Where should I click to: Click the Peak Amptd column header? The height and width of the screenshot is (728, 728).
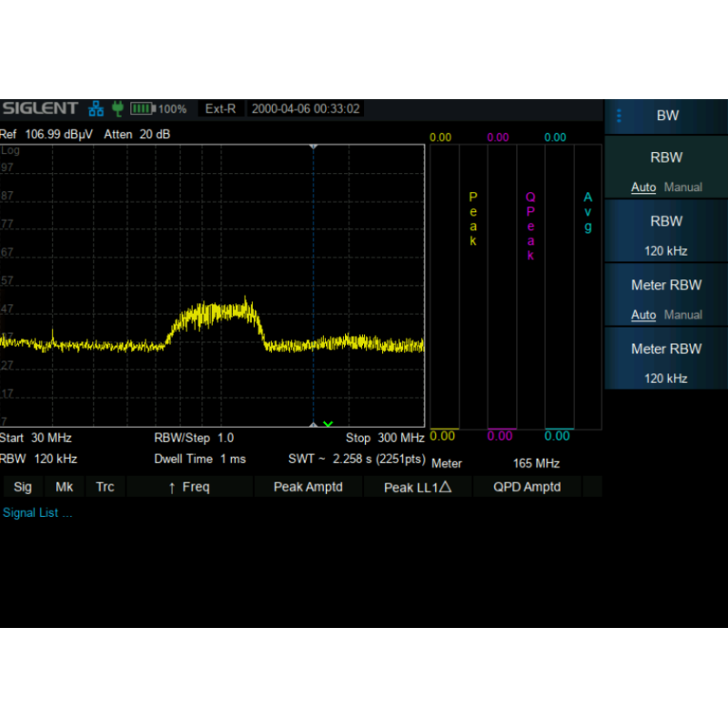pos(308,487)
